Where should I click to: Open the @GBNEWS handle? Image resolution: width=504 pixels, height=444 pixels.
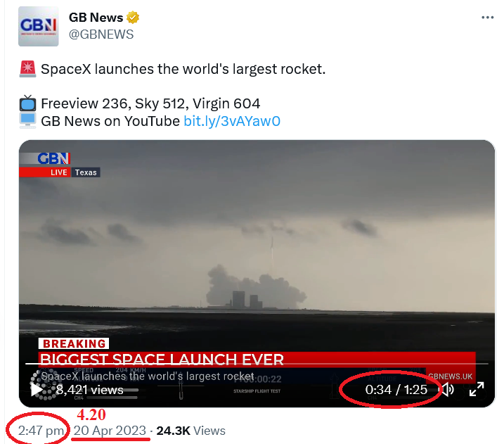[101, 34]
